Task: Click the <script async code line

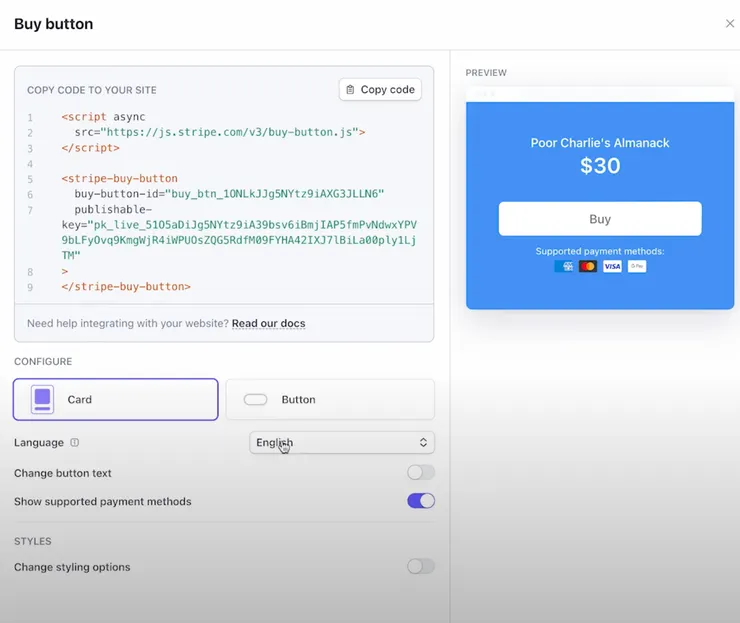Action: (103, 117)
